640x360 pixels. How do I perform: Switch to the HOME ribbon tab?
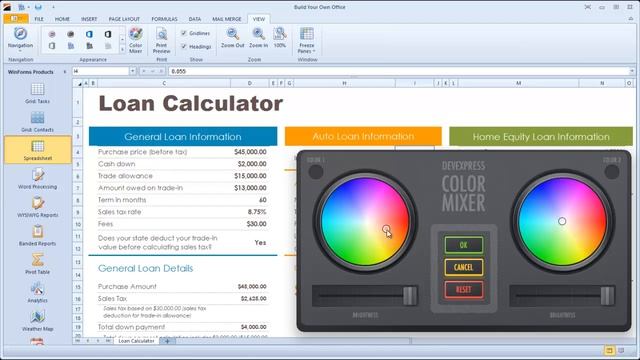click(x=62, y=19)
